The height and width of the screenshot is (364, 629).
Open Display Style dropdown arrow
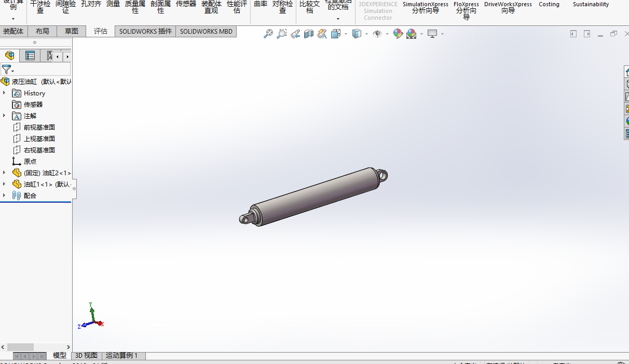click(x=366, y=34)
